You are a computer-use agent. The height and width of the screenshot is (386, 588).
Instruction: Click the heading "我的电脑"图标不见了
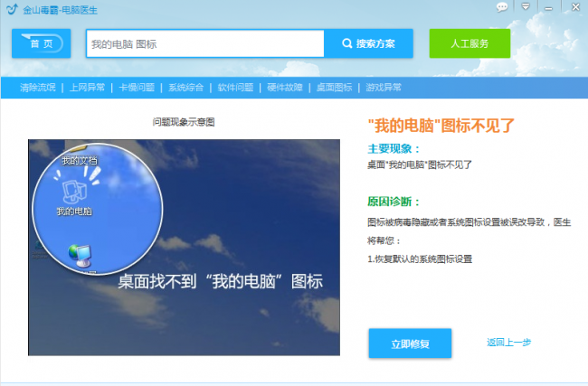pos(441,126)
